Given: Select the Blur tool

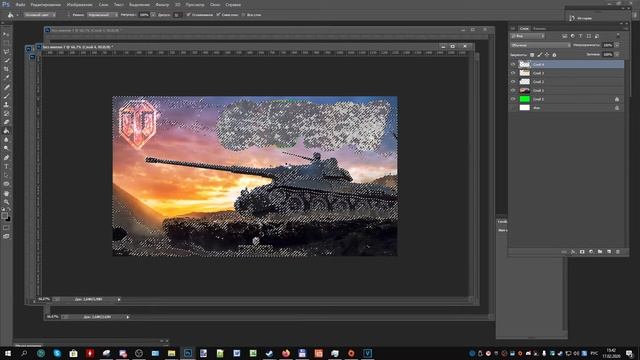Looking at the screenshot, I should 6,140.
